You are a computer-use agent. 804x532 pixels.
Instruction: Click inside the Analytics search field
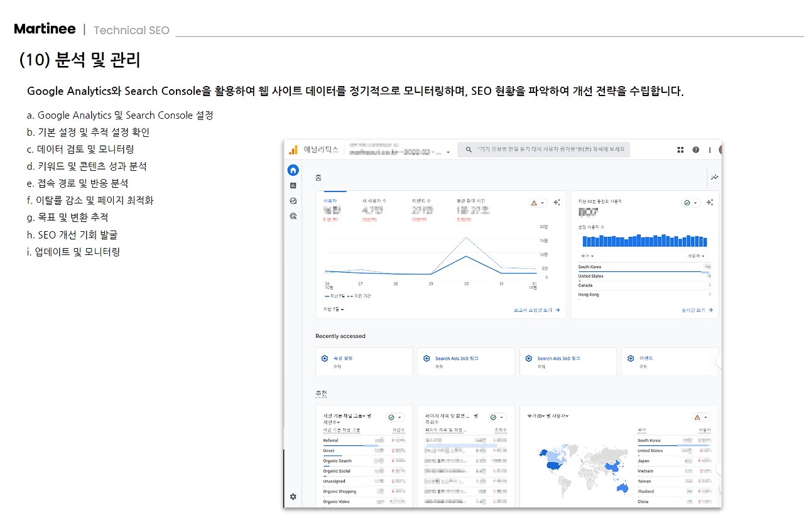click(x=545, y=149)
